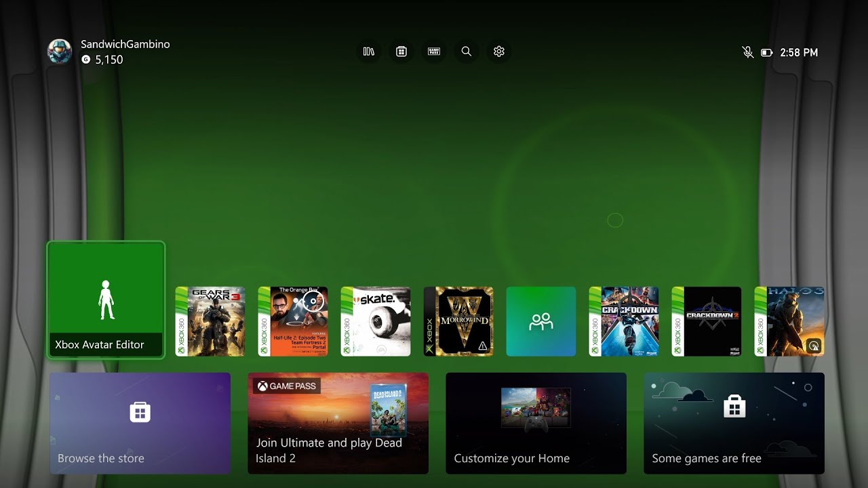This screenshot has width=868, height=488.
Task: Click the muted microphone status icon
Action: click(x=748, y=52)
